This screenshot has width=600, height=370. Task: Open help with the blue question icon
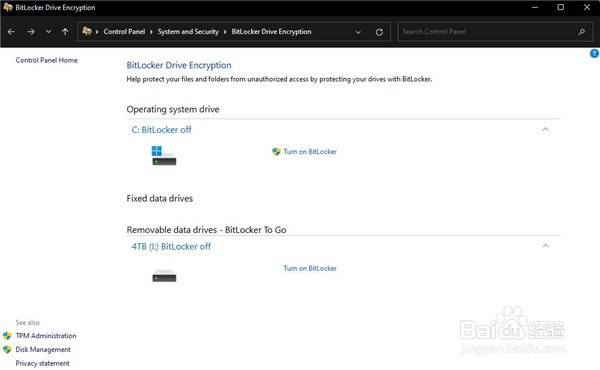tap(594, 54)
